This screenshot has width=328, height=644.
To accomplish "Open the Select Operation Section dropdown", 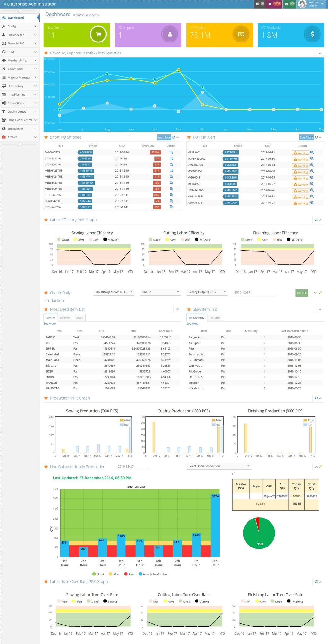I will coord(219,466).
